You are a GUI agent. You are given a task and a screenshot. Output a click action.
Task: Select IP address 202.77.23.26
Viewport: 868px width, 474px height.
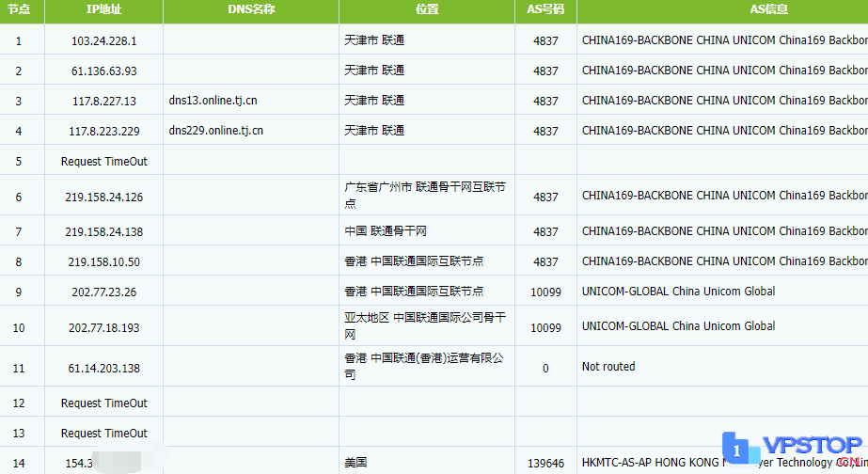pos(104,292)
